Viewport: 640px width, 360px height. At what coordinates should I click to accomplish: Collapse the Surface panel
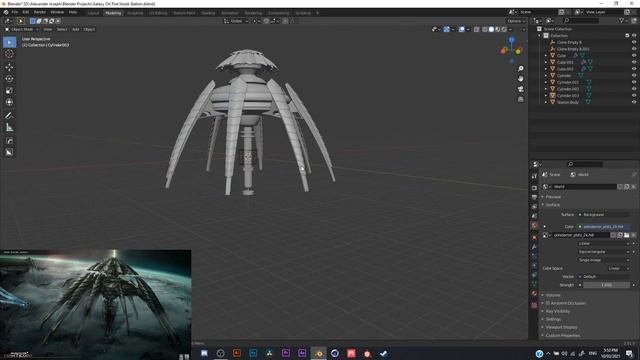pyautogui.click(x=553, y=205)
